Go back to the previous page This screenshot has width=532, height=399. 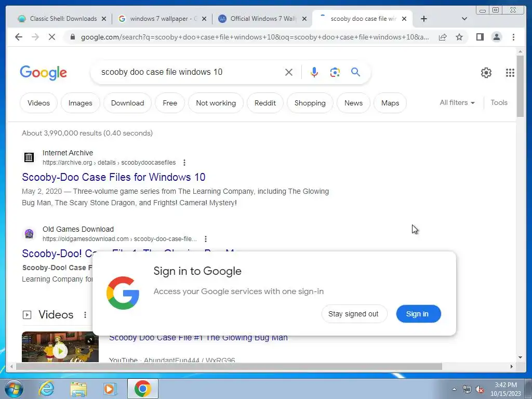point(19,37)
